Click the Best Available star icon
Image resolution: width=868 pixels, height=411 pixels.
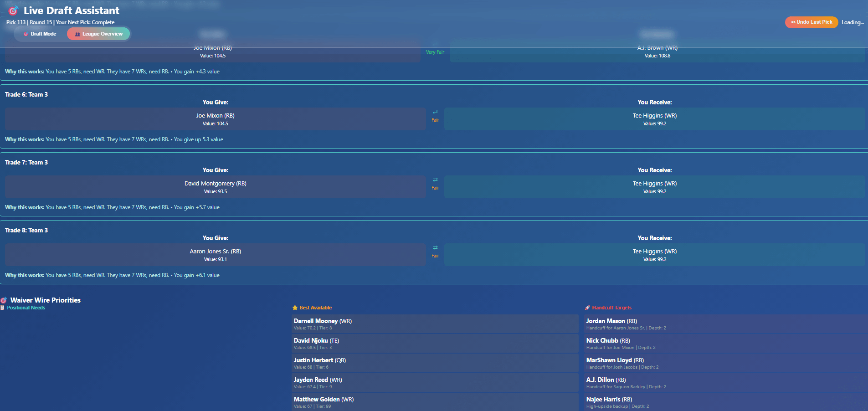(x=295, y=308)
